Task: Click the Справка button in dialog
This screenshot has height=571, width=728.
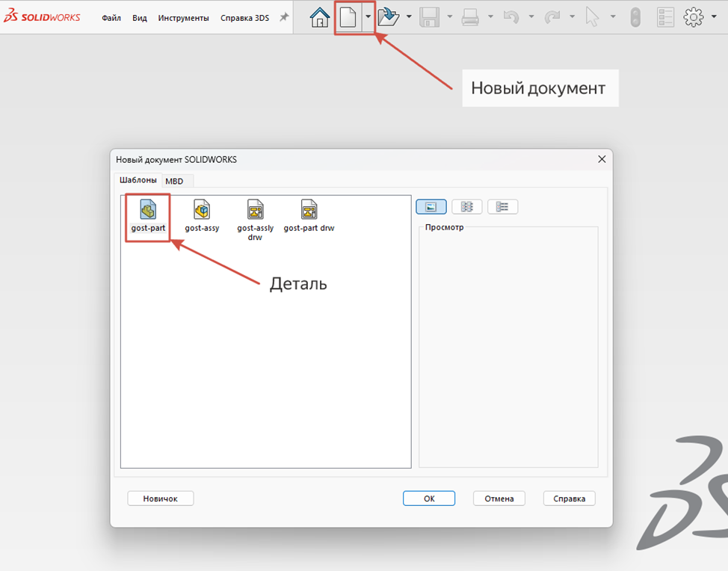Action: pyautogui.click(x=570, y=499)
